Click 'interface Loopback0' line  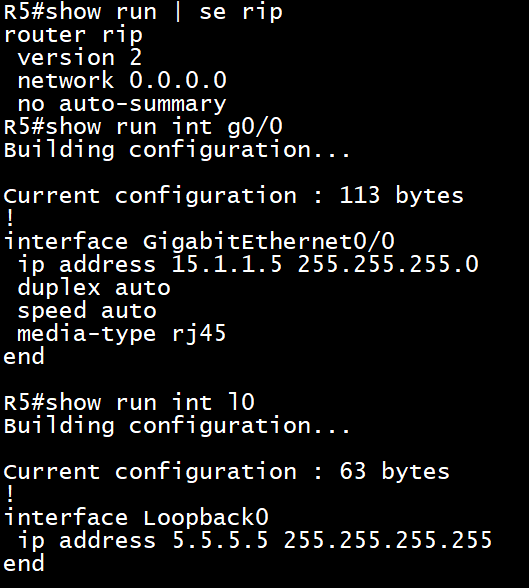(136, 518)
